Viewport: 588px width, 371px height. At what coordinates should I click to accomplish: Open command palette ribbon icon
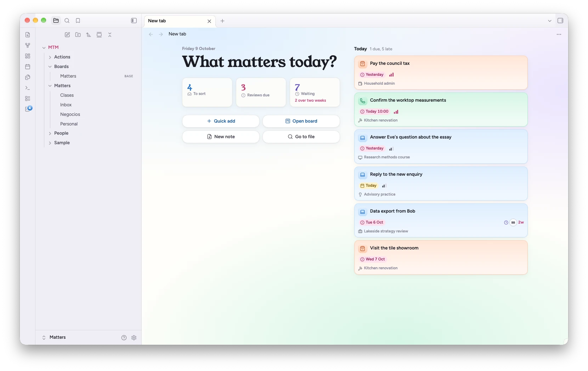28,88
